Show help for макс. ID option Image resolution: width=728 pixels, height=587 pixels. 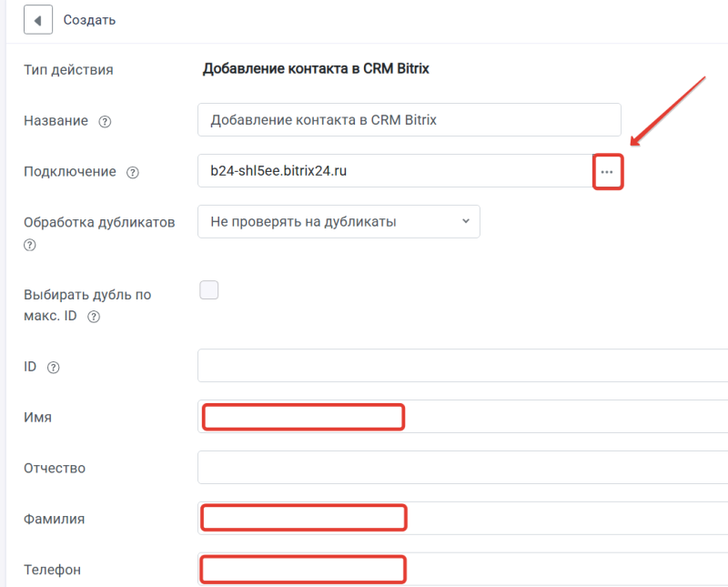coord(94,317)
